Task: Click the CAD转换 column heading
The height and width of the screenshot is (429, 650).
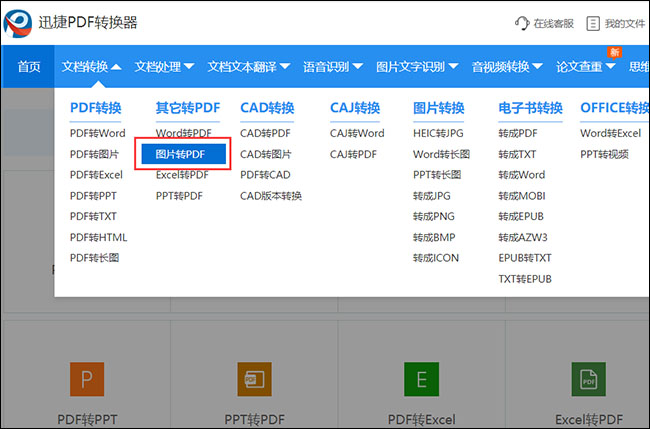Action: (x=267, y=108)
